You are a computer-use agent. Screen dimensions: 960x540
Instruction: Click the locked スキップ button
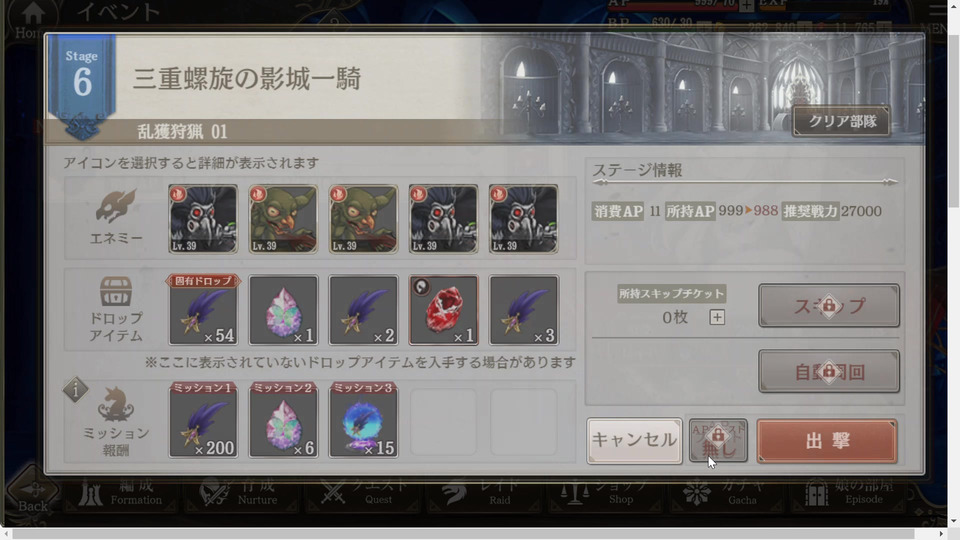coord(828,306)
